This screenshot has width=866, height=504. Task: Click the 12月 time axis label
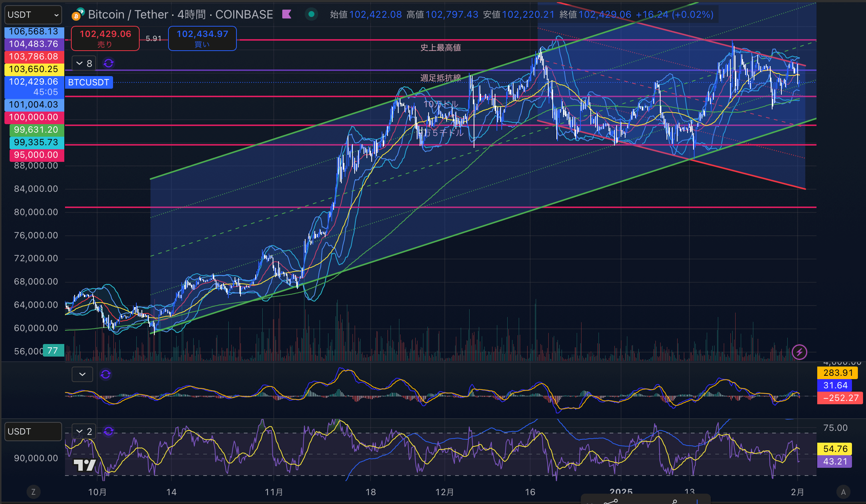coord(444,492)
